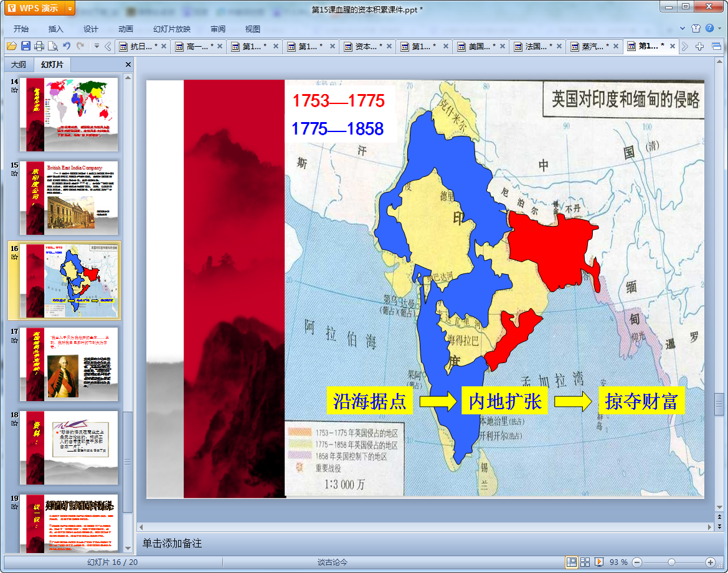Expand WPS 演示 application menu dropdown
728x573 pixels.
tap(70, 8)
